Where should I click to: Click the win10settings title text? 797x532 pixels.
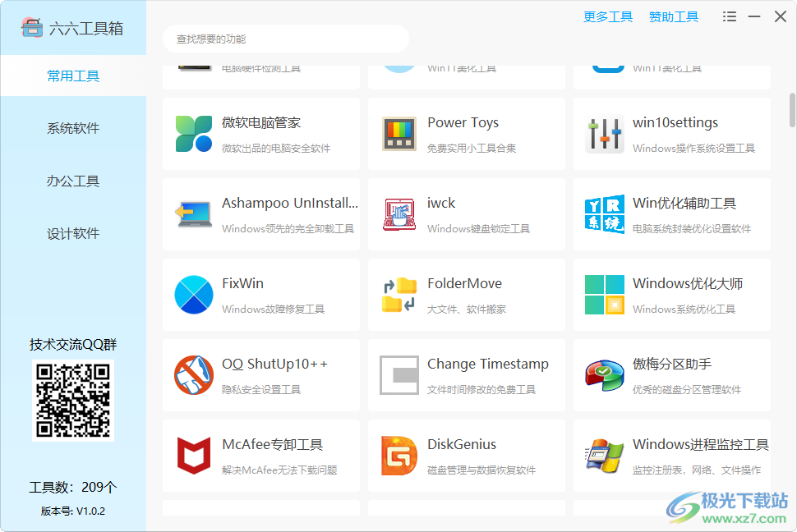click(675, 122)
